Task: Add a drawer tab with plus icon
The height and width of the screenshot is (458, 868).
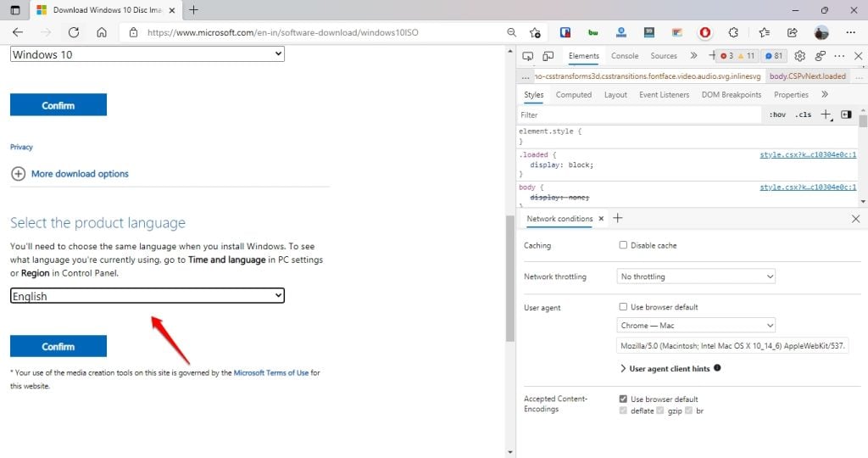Action: click(x=618, y=218)
